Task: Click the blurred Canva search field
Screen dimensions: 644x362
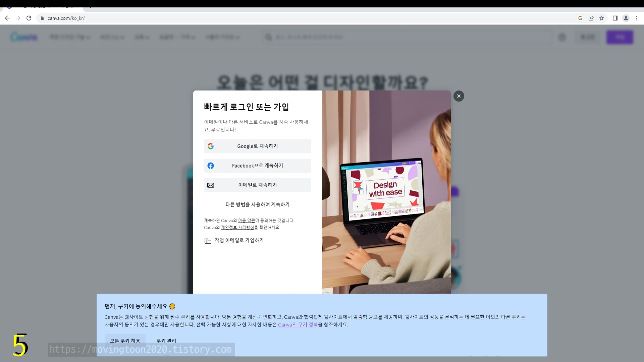Action: pyautogui.click(x=407, y=37)
